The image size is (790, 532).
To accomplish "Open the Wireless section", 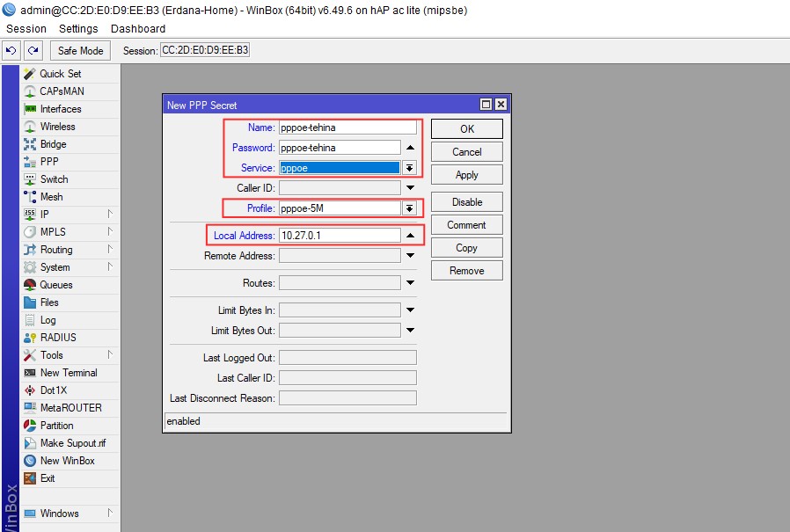I will pos(57,127).
